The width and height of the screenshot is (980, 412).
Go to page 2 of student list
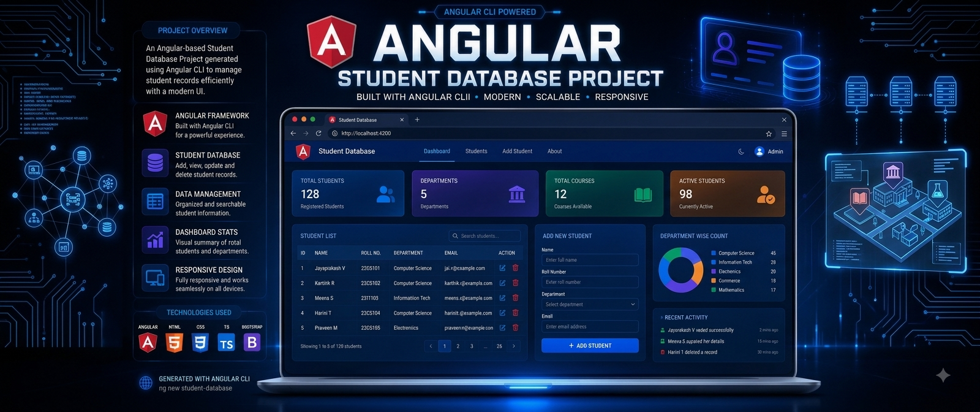point(458,346)
